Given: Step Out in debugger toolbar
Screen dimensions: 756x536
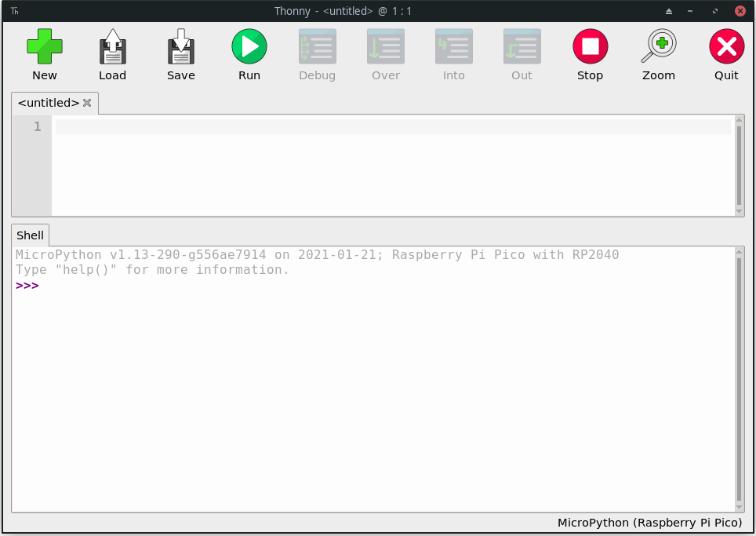Looking at the screenshot, I should (522, 46).
